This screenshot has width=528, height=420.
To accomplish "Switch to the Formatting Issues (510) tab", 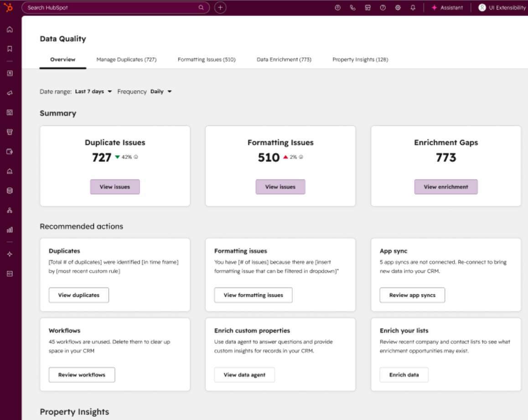I will pos(207,60).
